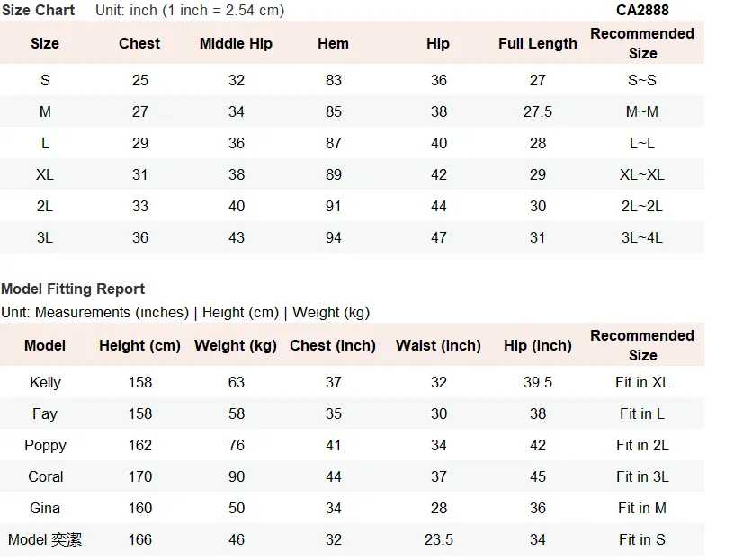Select the Waist (inch) column header

pos(438,346)
